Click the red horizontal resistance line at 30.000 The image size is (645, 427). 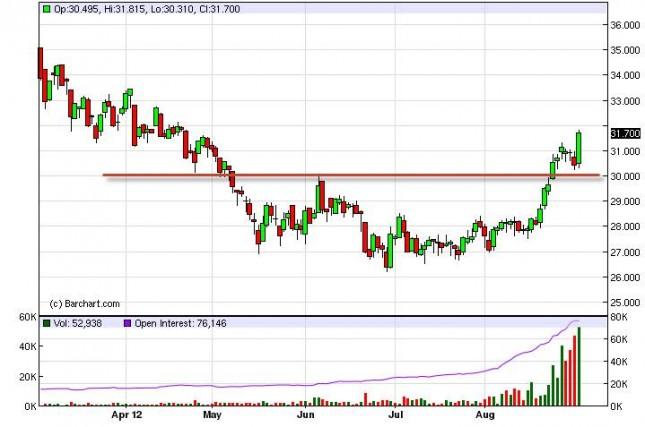pyautogui.click(x=351, y=176)
